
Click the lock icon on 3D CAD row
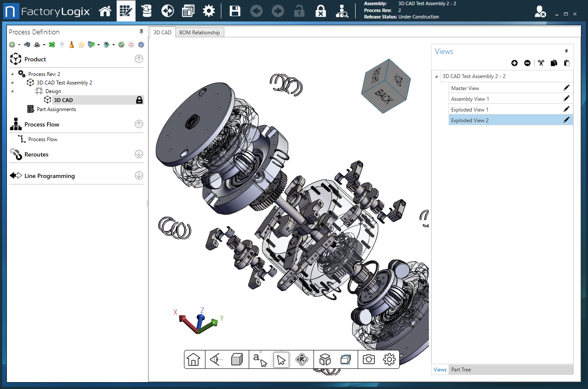point(139,100)
